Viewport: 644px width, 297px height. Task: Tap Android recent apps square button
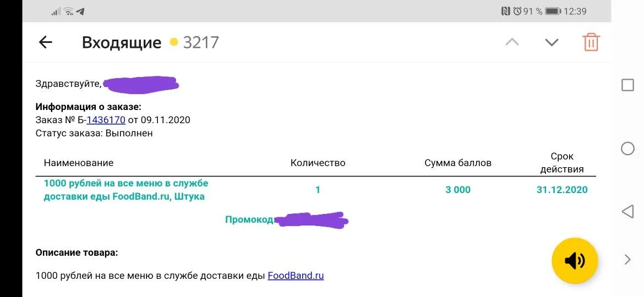[x=627, y=85]
